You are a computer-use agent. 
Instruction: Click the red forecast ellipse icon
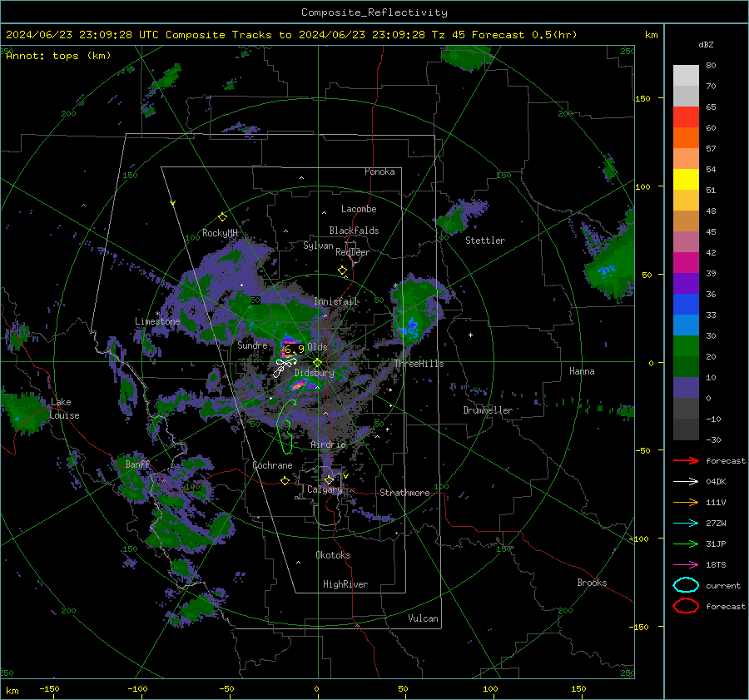click(x=686, y=606)
